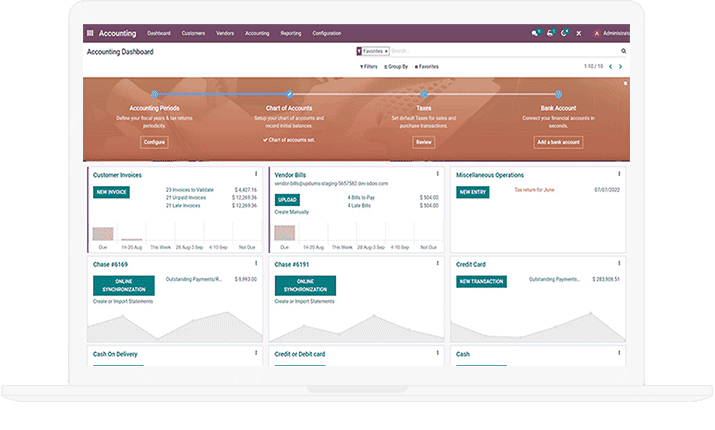Click the Chart of Accounts step circle
This screenshot has width=715, height=430.
289,94
